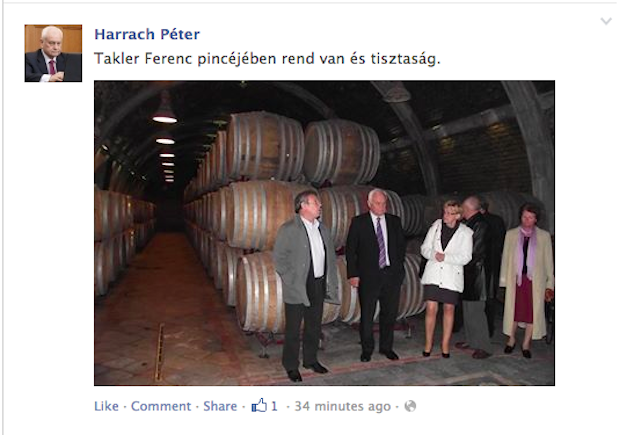Click the man in gray jacket in photo
The image size is (641, 435).
(305, 282)
